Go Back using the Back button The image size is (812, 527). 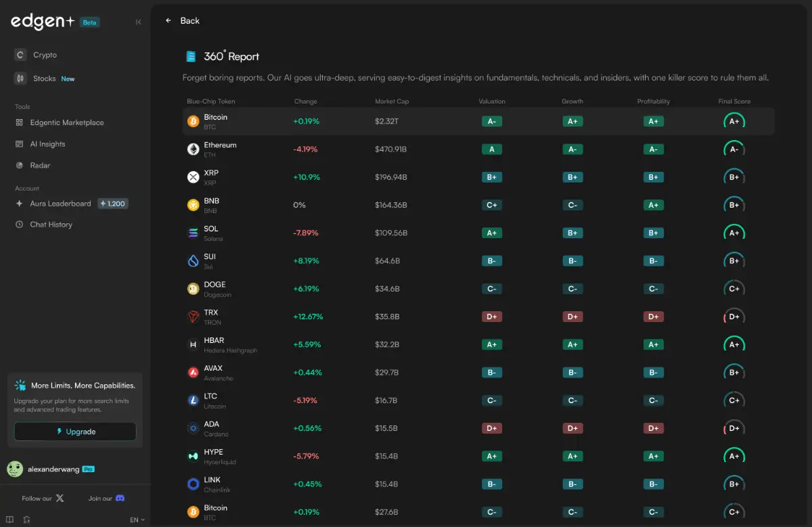click(x=183, y=21)
